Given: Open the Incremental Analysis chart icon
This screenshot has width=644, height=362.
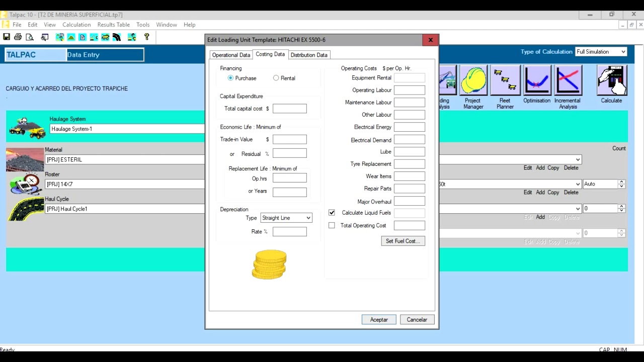Looking at the screenshot, I should point(568,80).
